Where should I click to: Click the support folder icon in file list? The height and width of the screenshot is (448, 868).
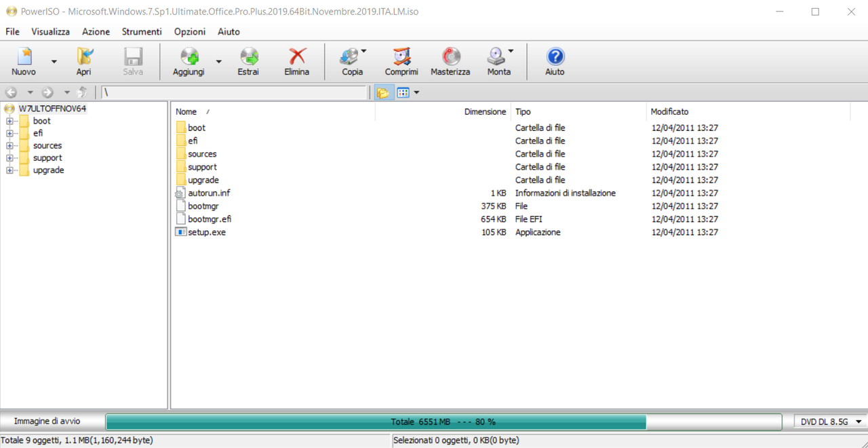tap(180, 166)
